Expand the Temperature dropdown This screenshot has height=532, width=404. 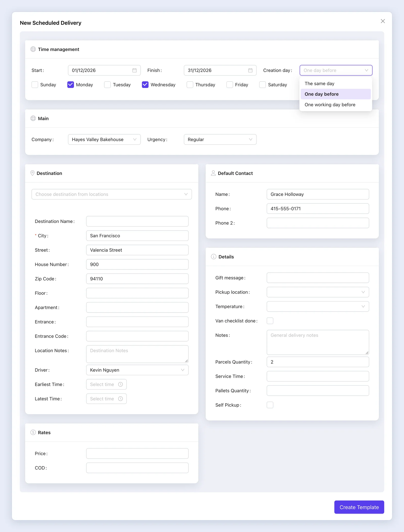click(318, 307)
